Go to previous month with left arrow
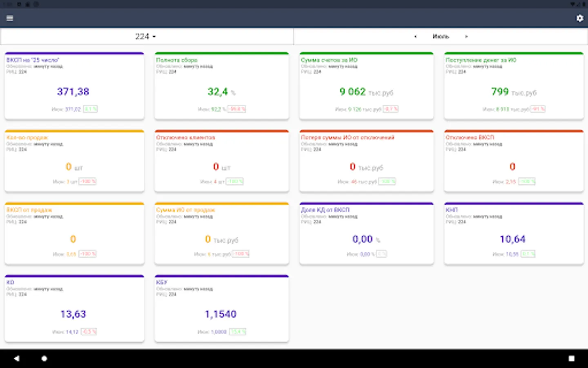Viewport: 588px width, 368px height. [415, 36]
